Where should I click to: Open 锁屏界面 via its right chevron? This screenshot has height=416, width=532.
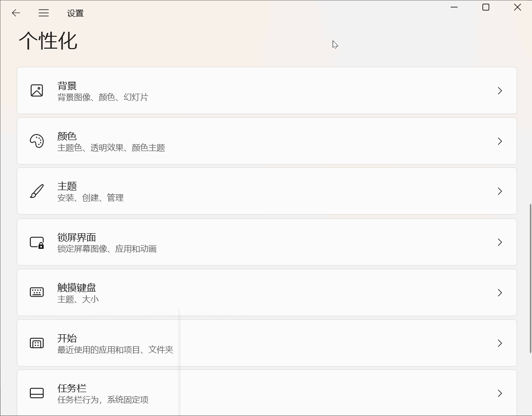[x=500, y=242]
